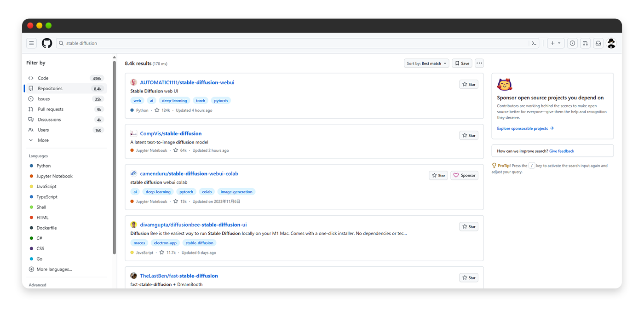Click the 124k stargazers count
This screenshot has height=322, width=644.
coord(162,110)
